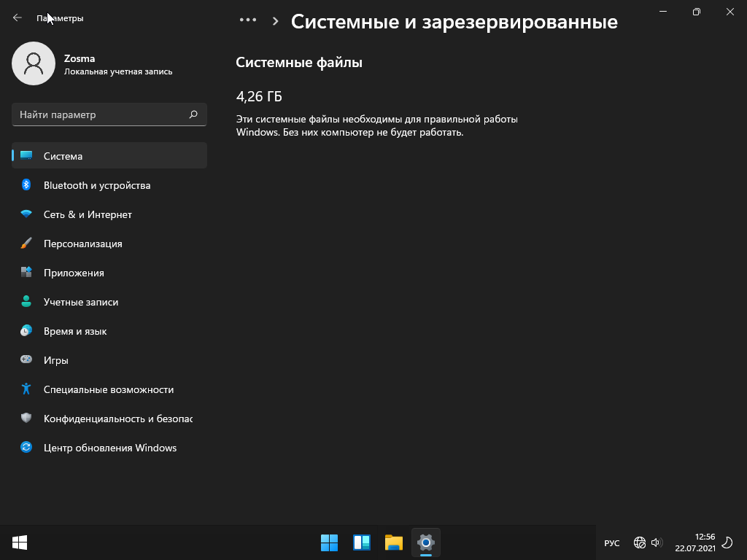
Task: Open Сеть & и Интернет settings
Action: [x=109, y=214]
